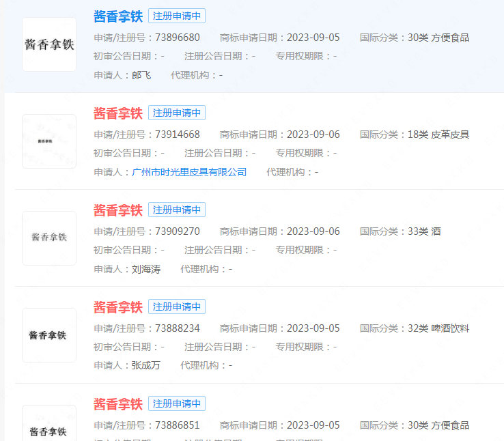Click the trademark thumbnail for record 73914668
The width and height of the screenshot is (504, 441).
(x=49, y=141)
